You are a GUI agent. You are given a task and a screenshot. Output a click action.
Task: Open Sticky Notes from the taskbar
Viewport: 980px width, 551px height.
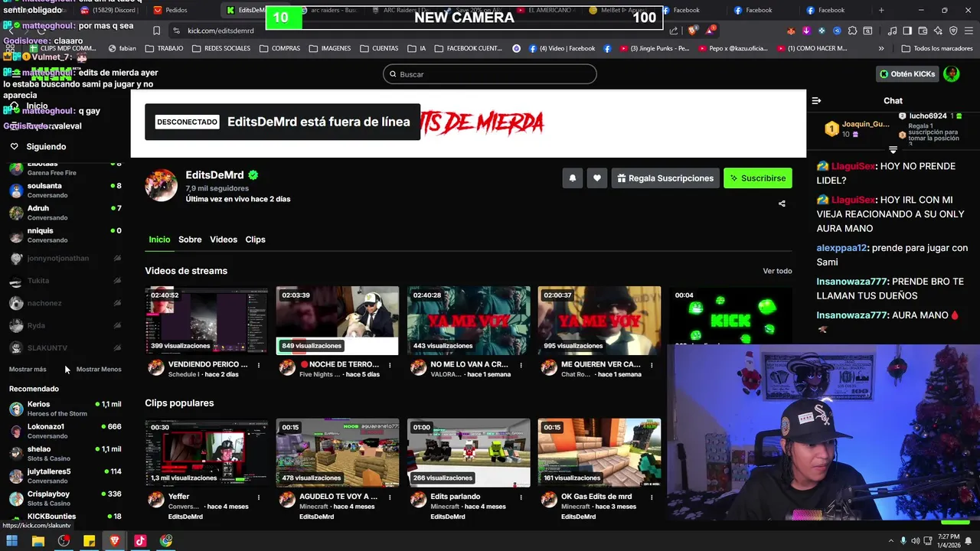click(89, 541)
